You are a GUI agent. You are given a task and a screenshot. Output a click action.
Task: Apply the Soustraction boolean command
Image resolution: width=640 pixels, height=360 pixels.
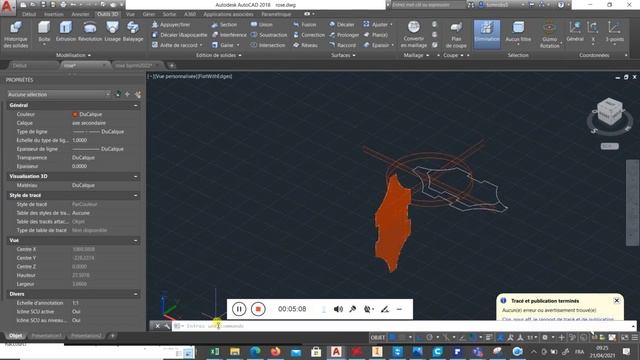tap(269, 35)
